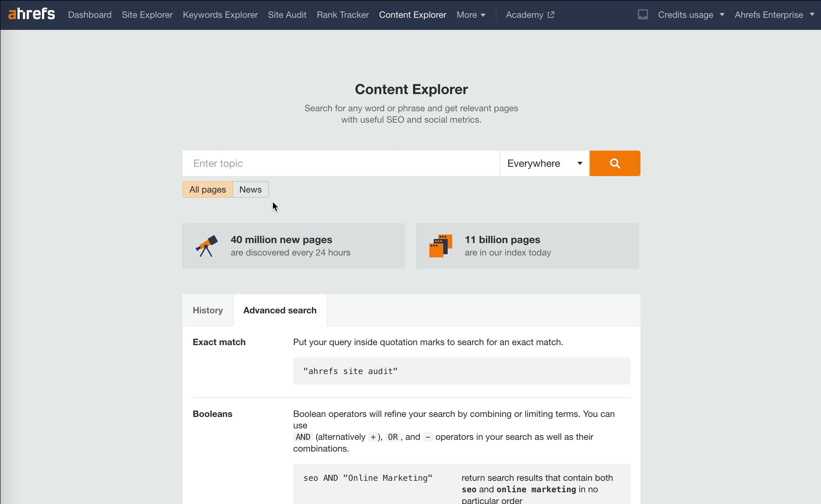Click the stacked pages icon in index card
The width and height of the screenshot is (821, 504).
coord(440,246)
